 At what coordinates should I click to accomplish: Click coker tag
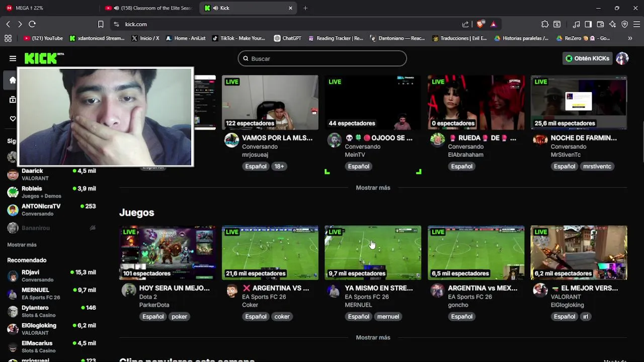tap(282, 316)
